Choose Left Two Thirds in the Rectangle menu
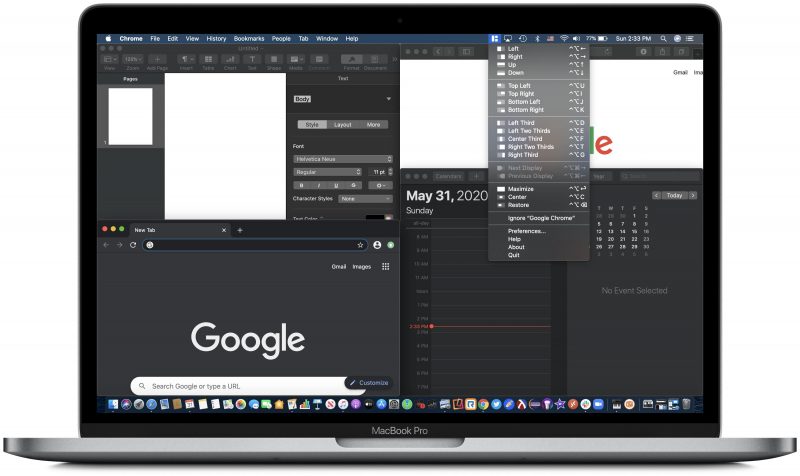 [539, 131]
